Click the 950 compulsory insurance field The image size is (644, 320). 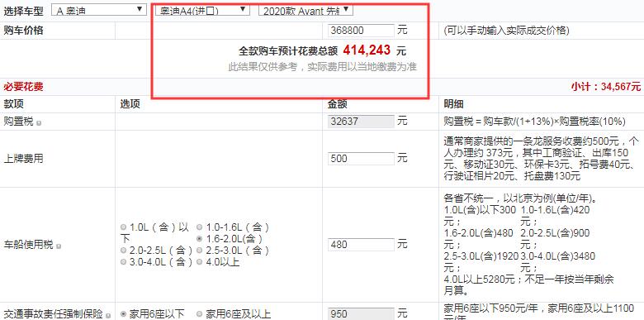coord(361,314)
